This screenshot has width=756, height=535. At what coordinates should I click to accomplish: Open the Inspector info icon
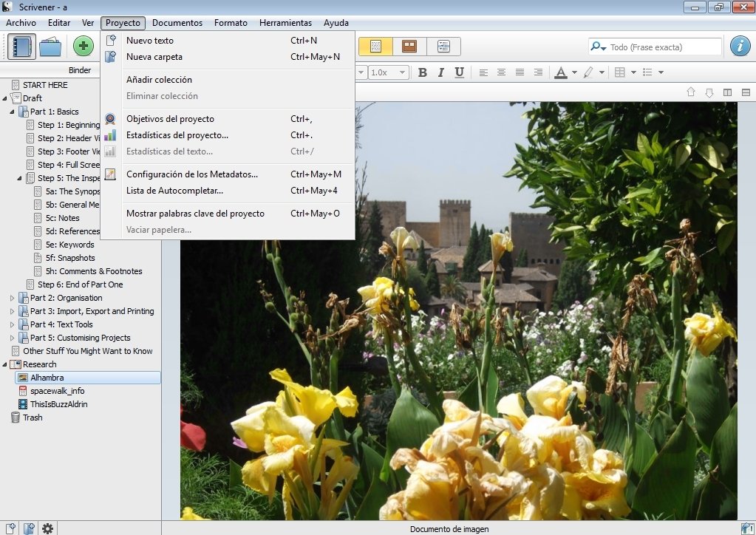pyautogui.click(x=740, y=47)
